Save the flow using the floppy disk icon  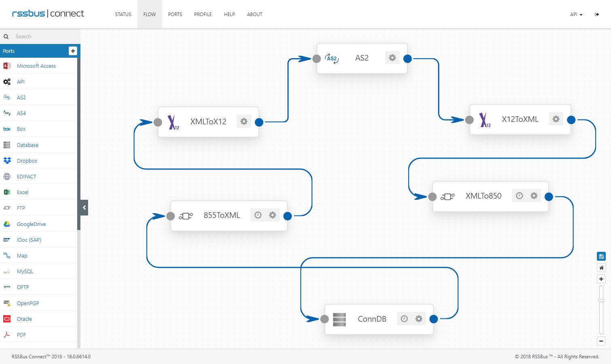click(x=601, y=256)
